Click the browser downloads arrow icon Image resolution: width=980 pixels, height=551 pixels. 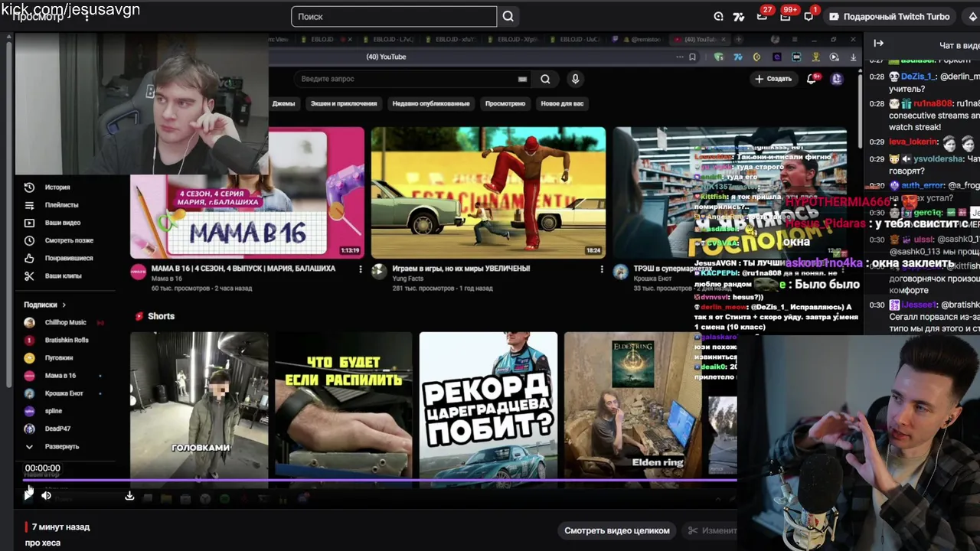click(x=854, y=57)
